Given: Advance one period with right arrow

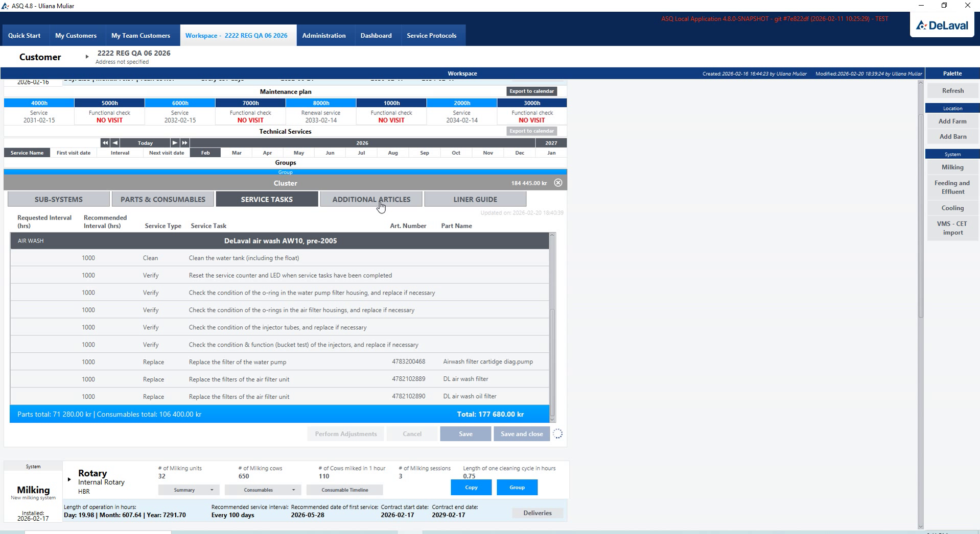Looking at the screenshot, I should [175, 143].
